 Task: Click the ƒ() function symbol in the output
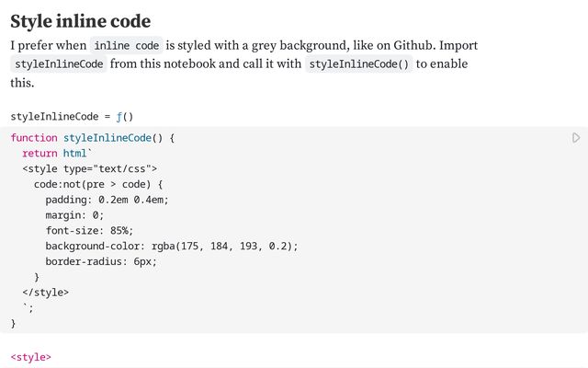[125, 117]
